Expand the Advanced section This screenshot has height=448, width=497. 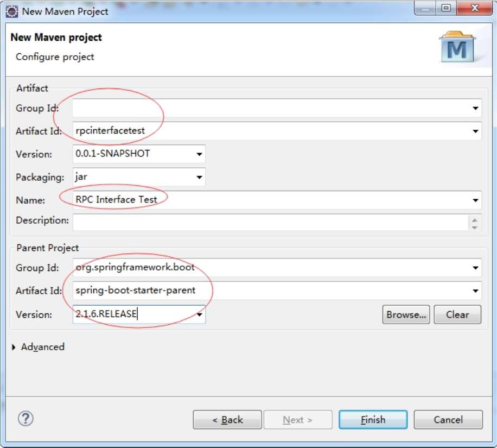tap(14, 347)
